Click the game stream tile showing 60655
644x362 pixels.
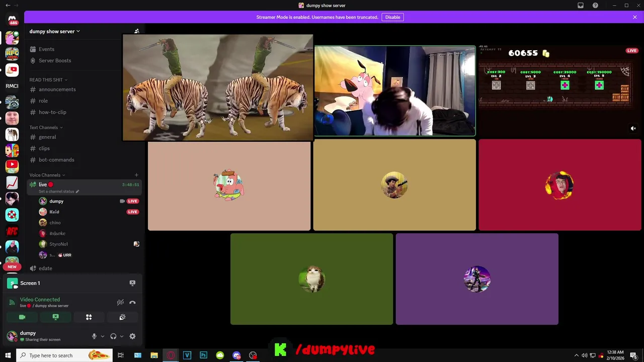[559, 91]
